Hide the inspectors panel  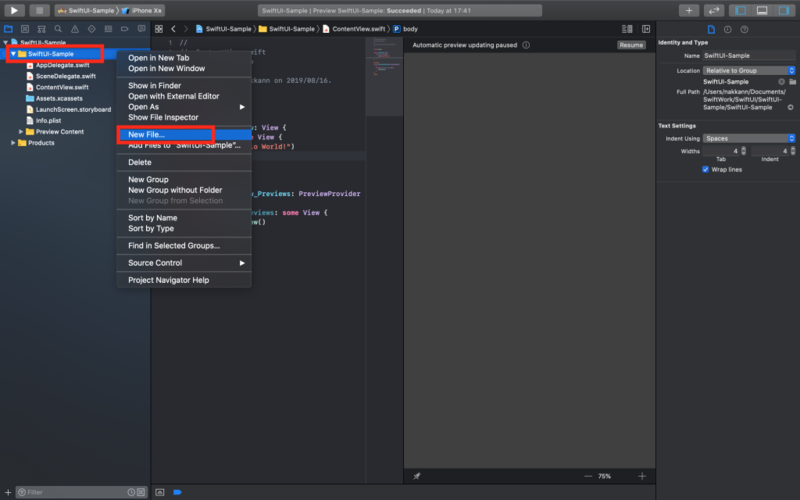tap(784, 10)
